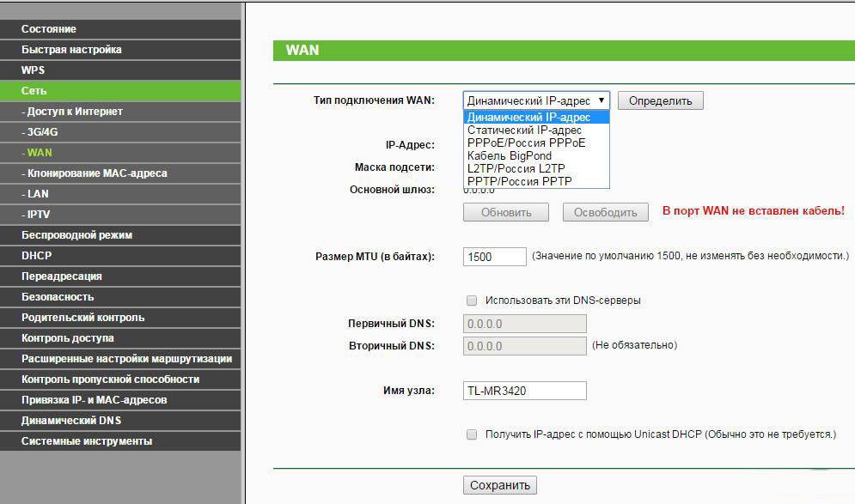The image size is (855, 504).
Task: Choose 'Кабель BigPond' connection option
Action: click(x=510, y=155)
